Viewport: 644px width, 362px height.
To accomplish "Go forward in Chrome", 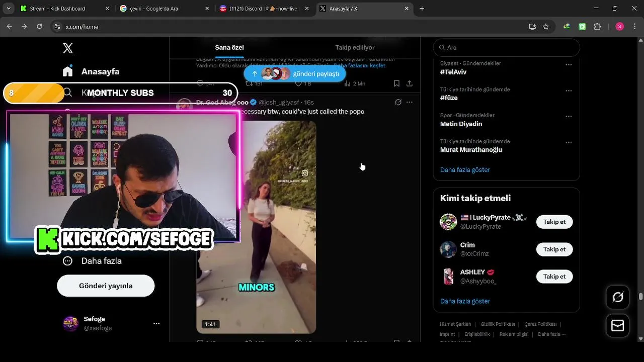I will [24, 26].
